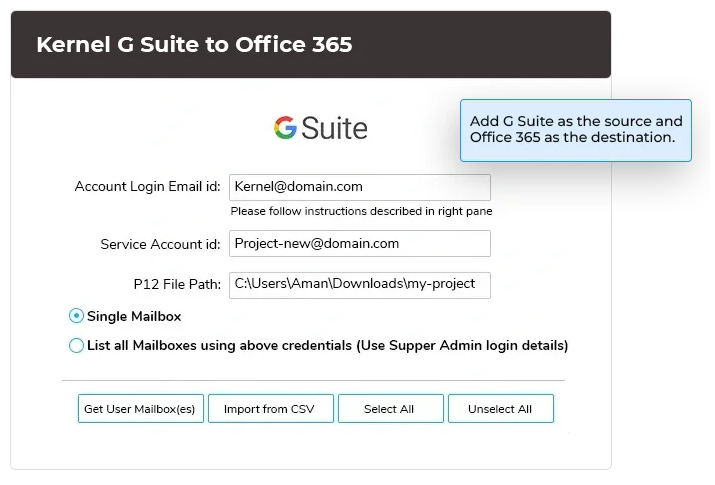Click the 'Use Supper Admin login details' text

462,346
